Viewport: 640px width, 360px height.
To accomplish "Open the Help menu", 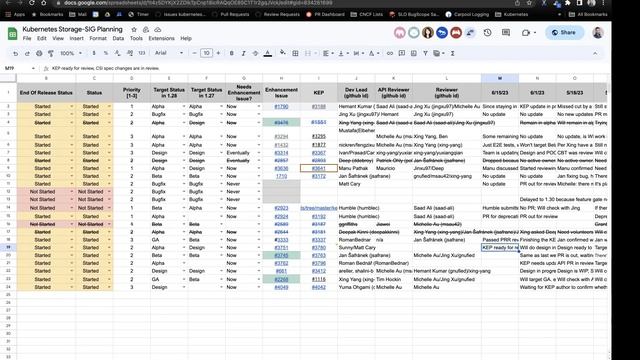I will (x=186, y=38).
